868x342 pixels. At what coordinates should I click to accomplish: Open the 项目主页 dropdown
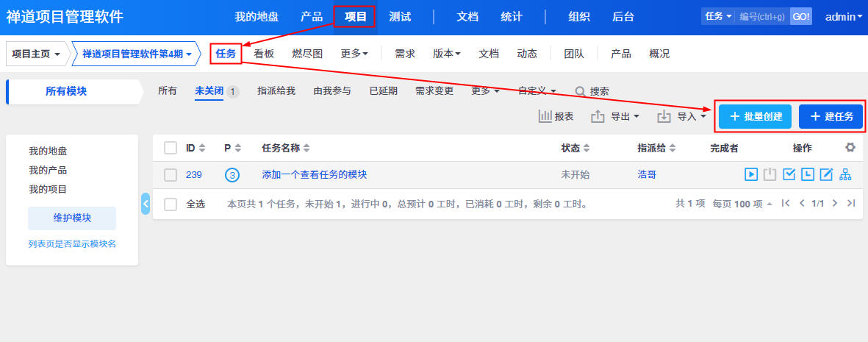click(36, 54)
